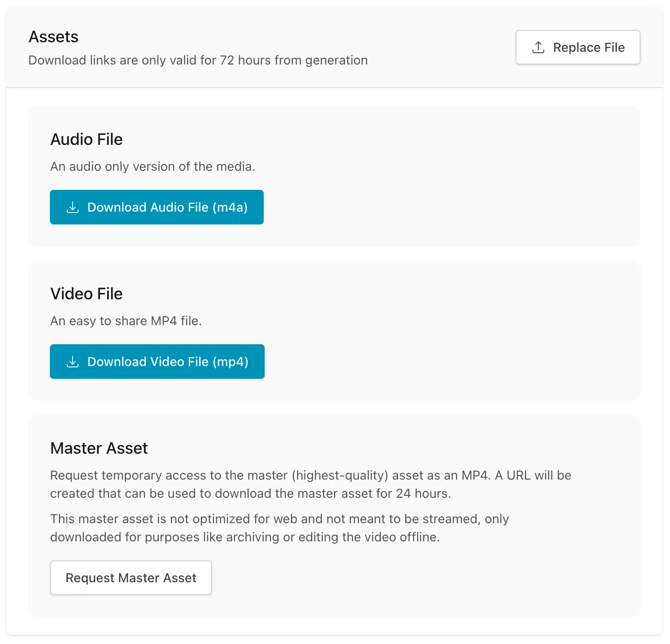Click the download icon on the video button

coord(73,362)
